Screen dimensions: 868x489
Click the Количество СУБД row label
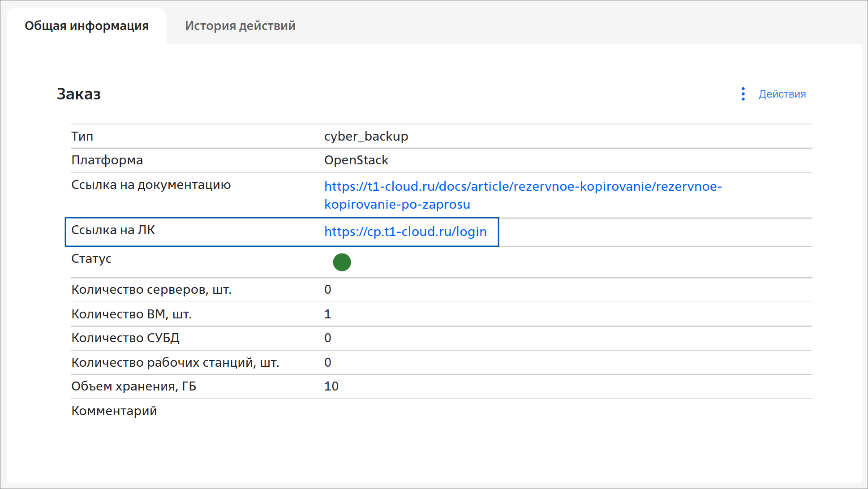tap(125, 338)
